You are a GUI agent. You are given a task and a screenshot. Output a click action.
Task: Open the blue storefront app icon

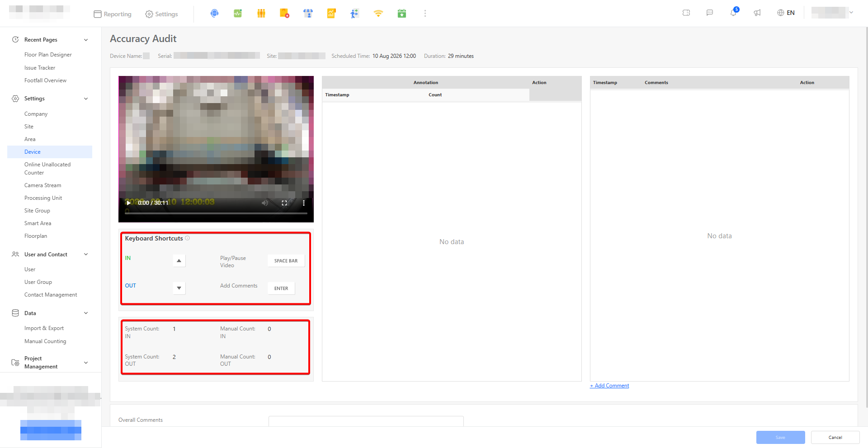[x=308, y=14]
